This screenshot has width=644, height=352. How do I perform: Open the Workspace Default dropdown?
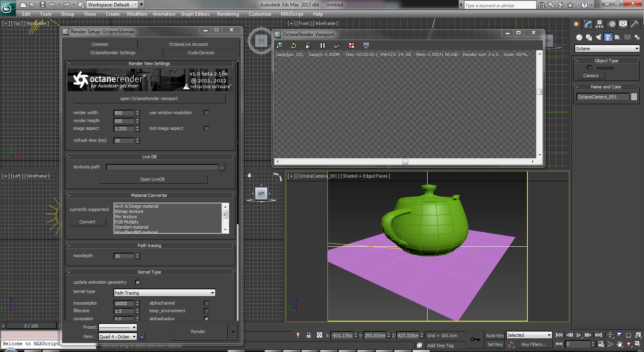[x=112, y=5]
